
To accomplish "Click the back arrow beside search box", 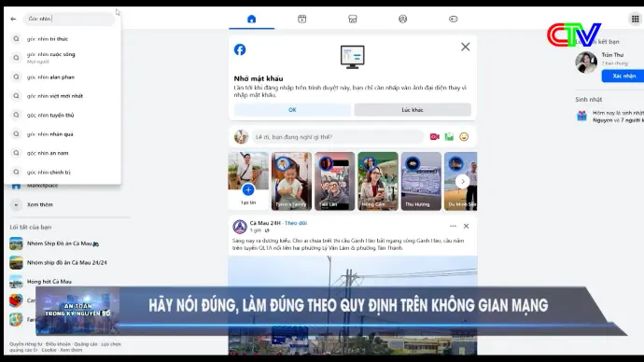I will point(14,19).
